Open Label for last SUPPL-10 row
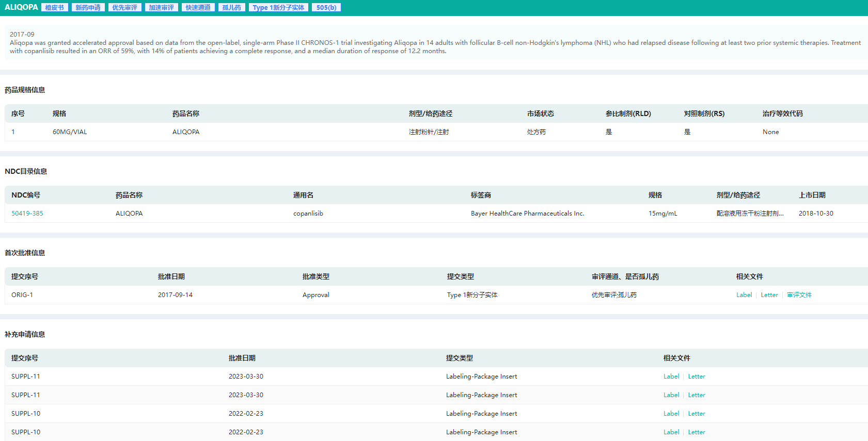The image size is (868, 441). pos(671,432)
